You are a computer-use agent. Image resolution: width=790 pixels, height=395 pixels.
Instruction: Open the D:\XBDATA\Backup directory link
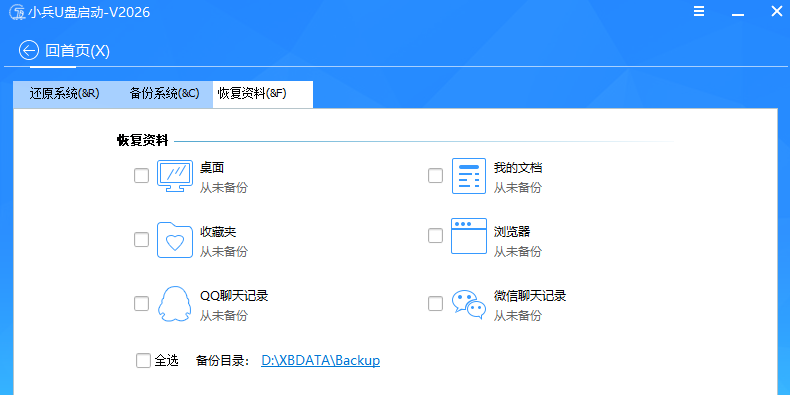point(320,361)
